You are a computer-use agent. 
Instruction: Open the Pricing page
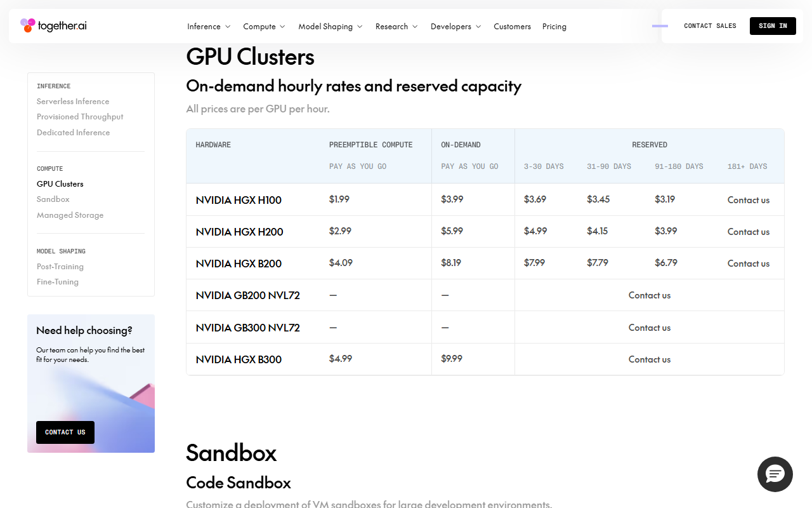point(554,27)
